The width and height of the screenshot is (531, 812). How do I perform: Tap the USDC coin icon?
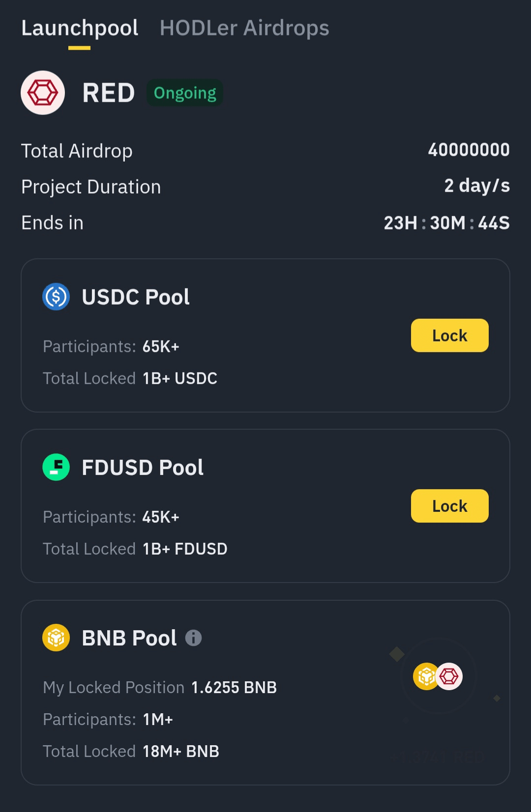[56, 297]
